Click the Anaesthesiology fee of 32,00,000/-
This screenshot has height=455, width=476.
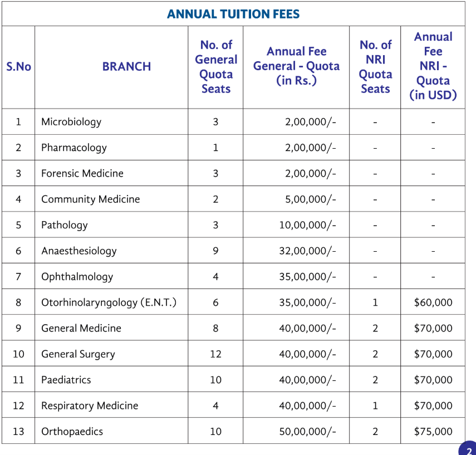coord(307,251)
